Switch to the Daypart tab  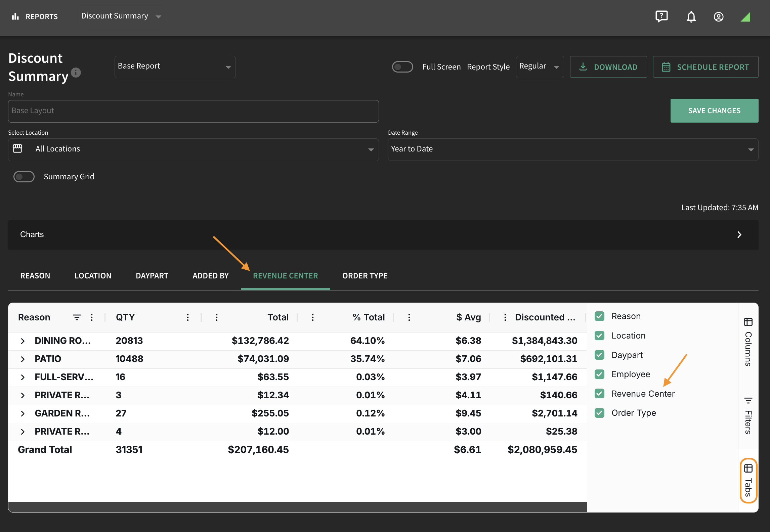(152, 276)
